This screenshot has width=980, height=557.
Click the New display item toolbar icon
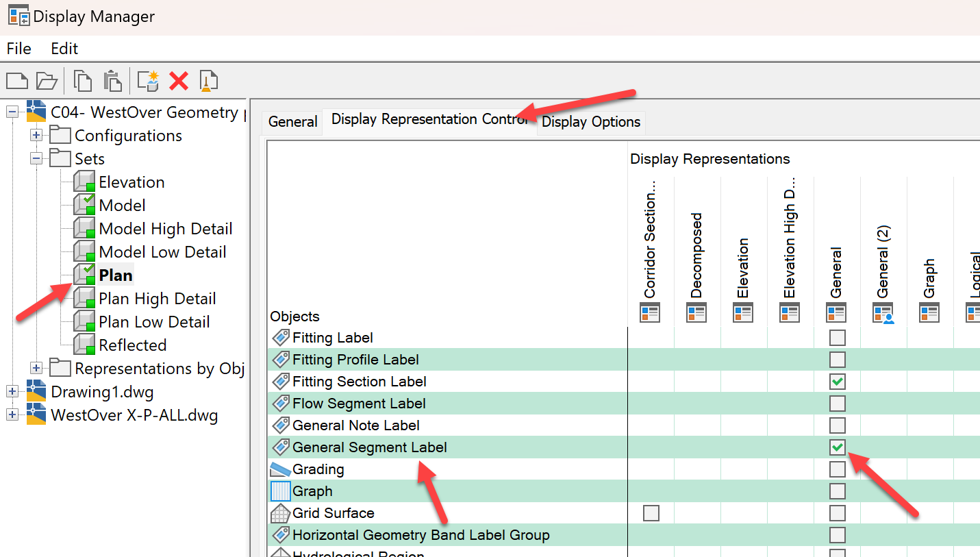click(x=16, y=80)
